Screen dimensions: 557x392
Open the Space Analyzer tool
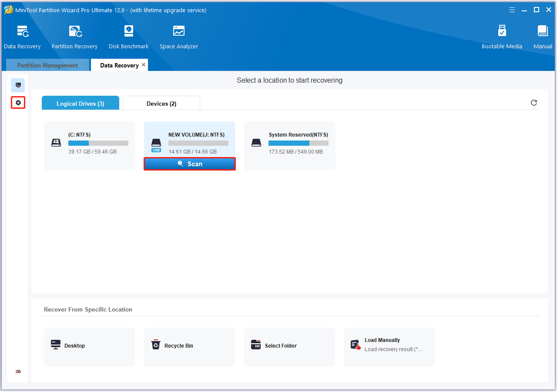[x=179, y=37]
